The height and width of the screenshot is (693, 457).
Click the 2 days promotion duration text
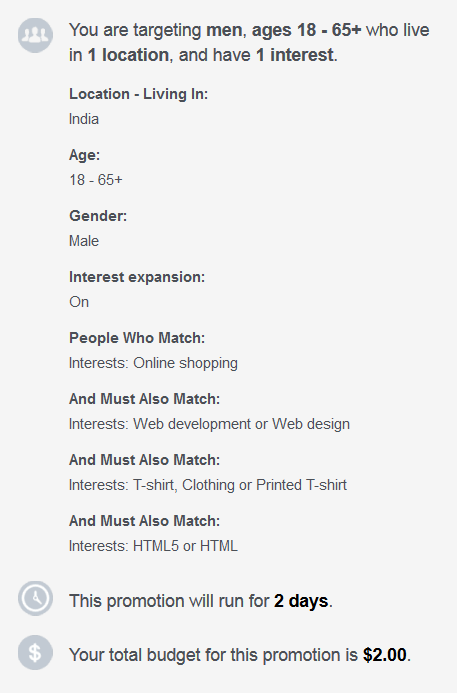(x=301, y=601)
